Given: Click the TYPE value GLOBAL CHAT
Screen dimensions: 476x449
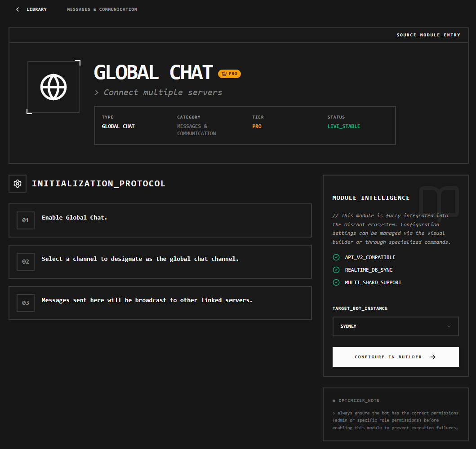Looking at the screenshot, I should click(118, 127).
